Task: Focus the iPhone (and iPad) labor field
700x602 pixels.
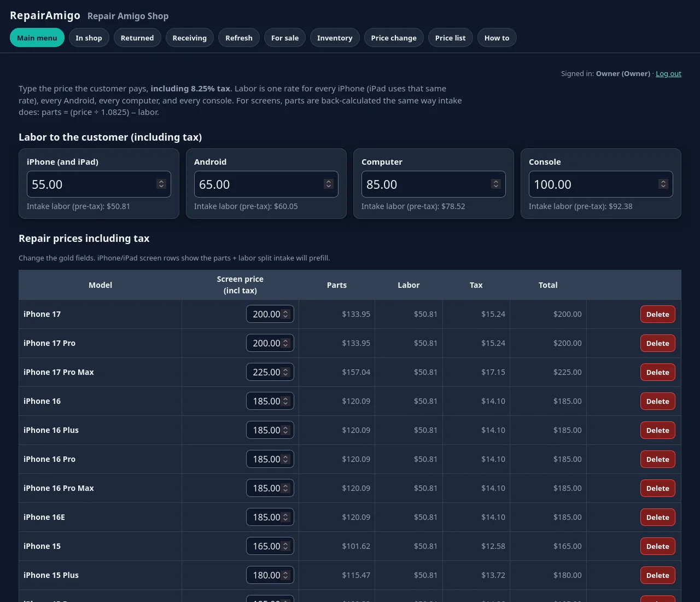Action: pos(99,184)
